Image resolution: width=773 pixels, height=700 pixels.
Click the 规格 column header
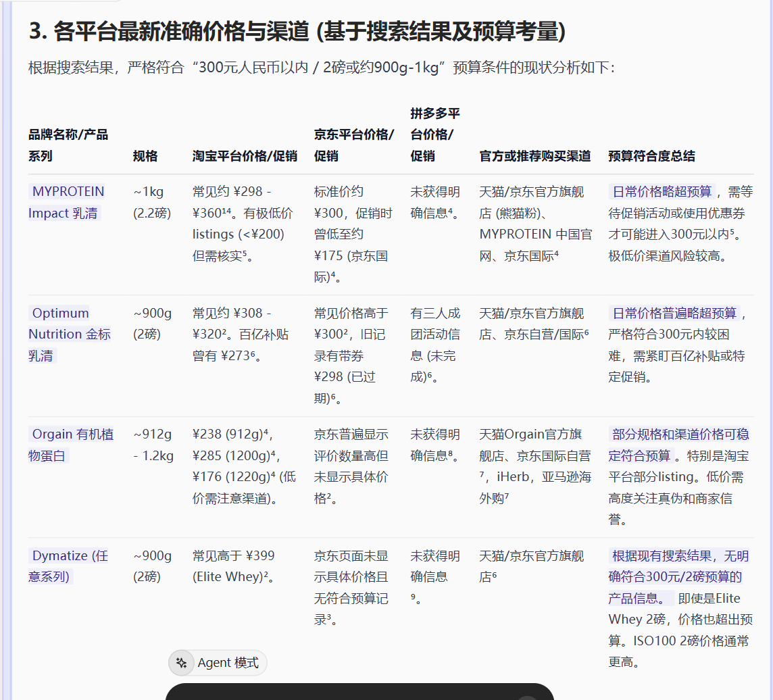click(145, 156)
